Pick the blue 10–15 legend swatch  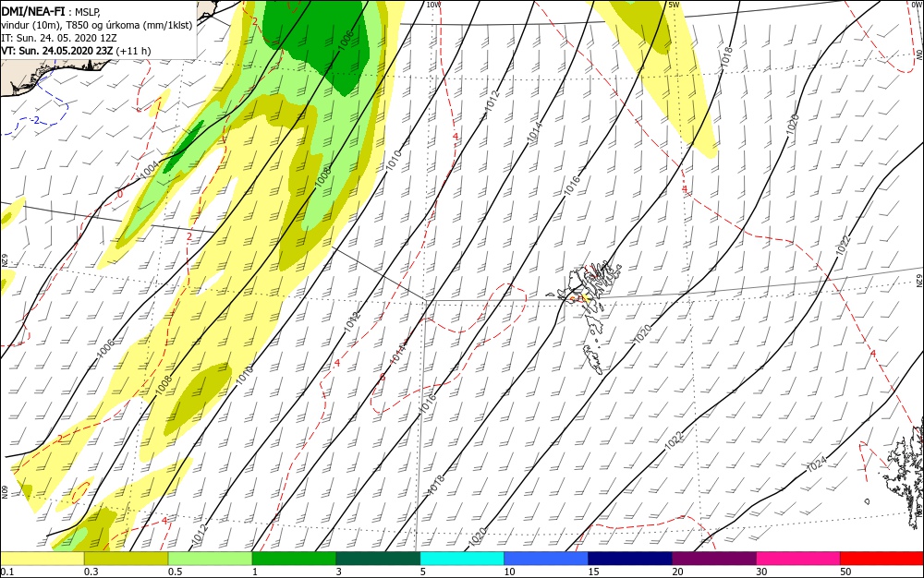(546, 559)
